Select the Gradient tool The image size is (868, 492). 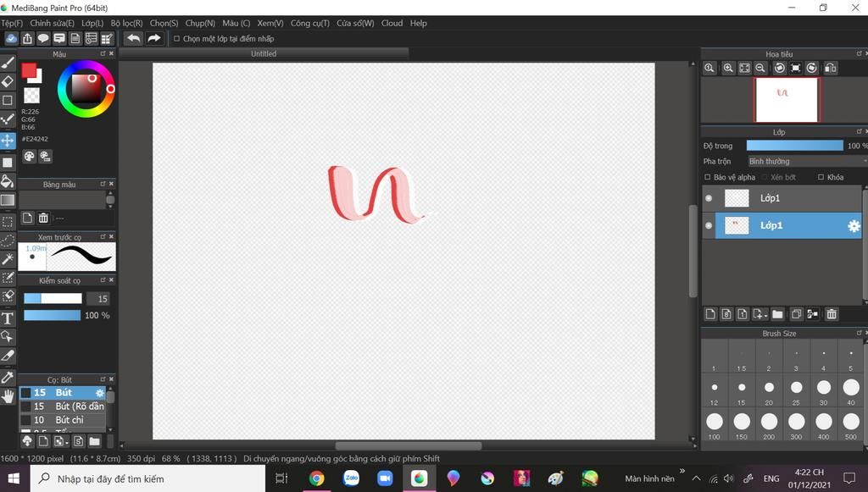click(x=8, y=200)
